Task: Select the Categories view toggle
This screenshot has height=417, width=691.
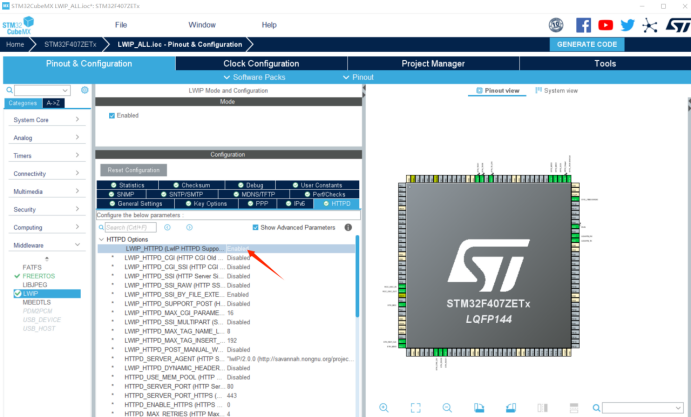Action: 23,103
